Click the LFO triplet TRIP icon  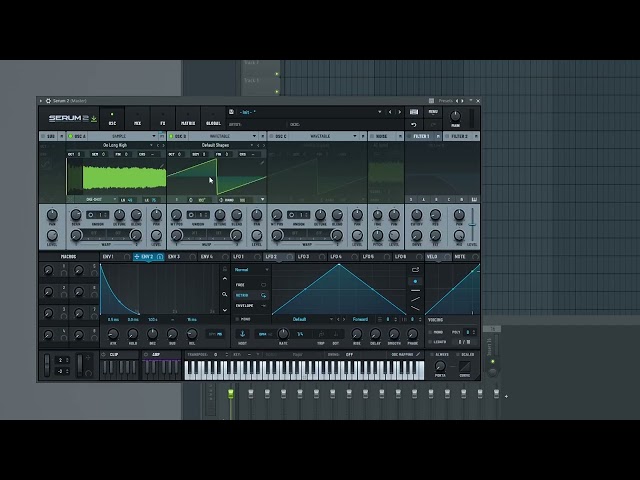click(321, 334)
